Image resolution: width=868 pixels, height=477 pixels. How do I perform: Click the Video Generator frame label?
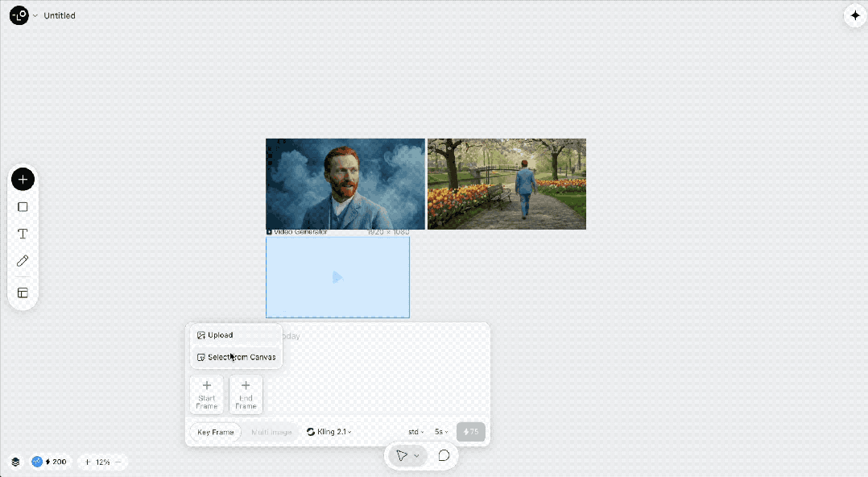pyautogui.click(x=297, y=232)
